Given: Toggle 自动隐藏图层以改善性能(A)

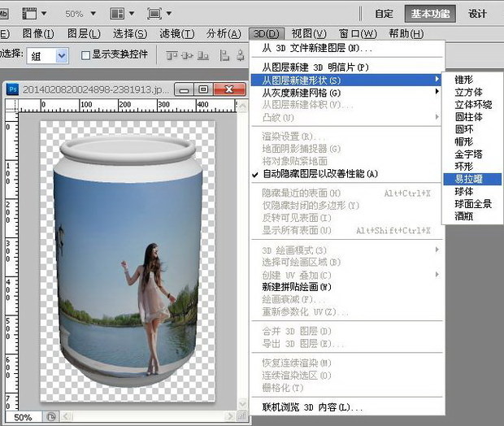Looking at the screenshot, I should click(347, 174).
